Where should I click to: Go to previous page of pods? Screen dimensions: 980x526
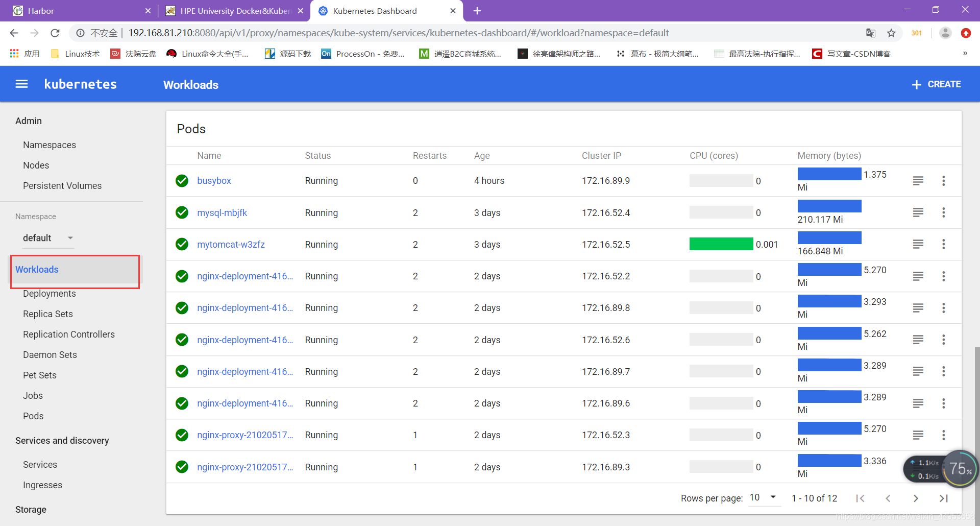pyautogui.click(x=888, y=498)
